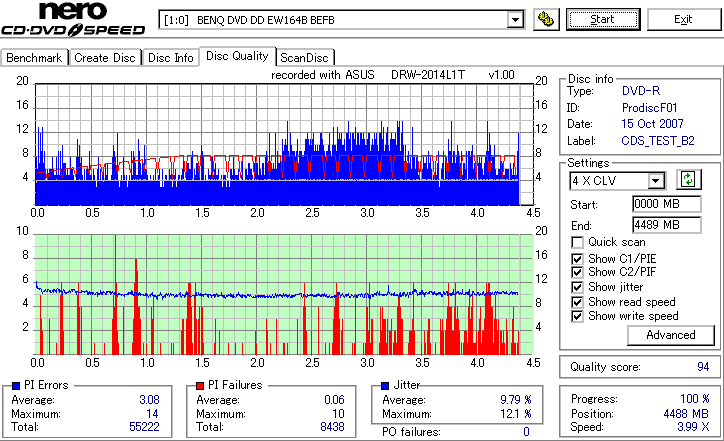Click the Position 4488 MB value

pos(686,413)
